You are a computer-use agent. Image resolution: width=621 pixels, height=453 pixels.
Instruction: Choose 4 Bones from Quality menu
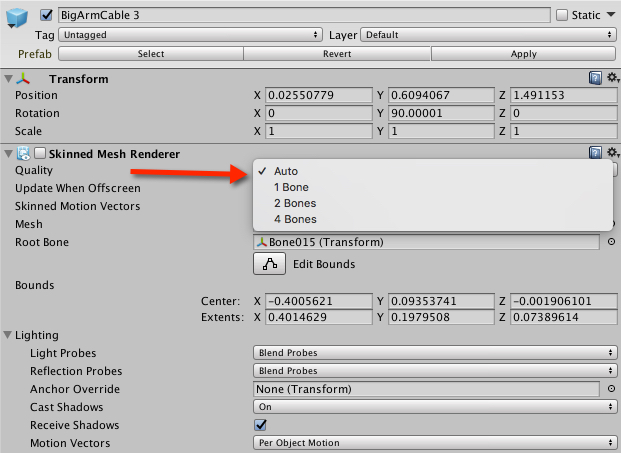pyautogui.click(x=294, y=219)
